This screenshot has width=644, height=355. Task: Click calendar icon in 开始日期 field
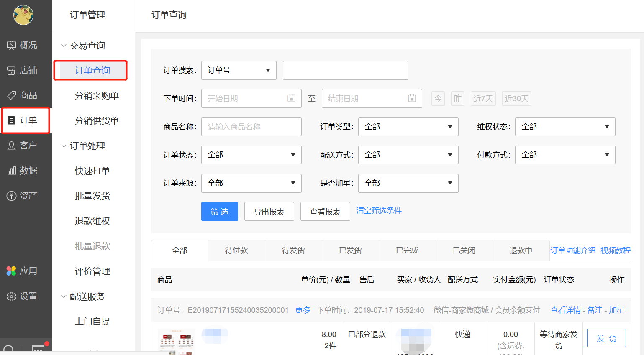pyautogui.click(x=291, y=98)
